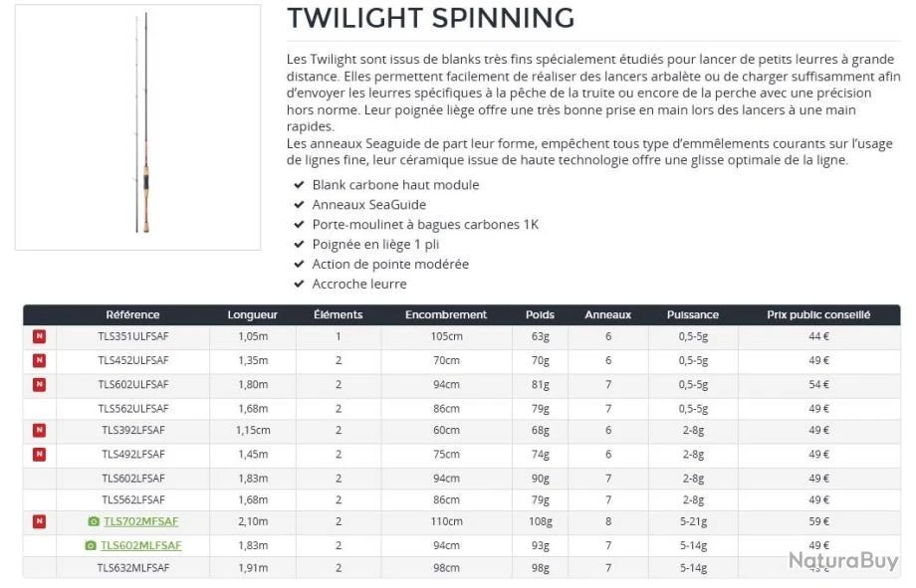Click the red N badge beside TLS602ULFSAF
This screenshot has height=588, width=916.
[39, 384]
